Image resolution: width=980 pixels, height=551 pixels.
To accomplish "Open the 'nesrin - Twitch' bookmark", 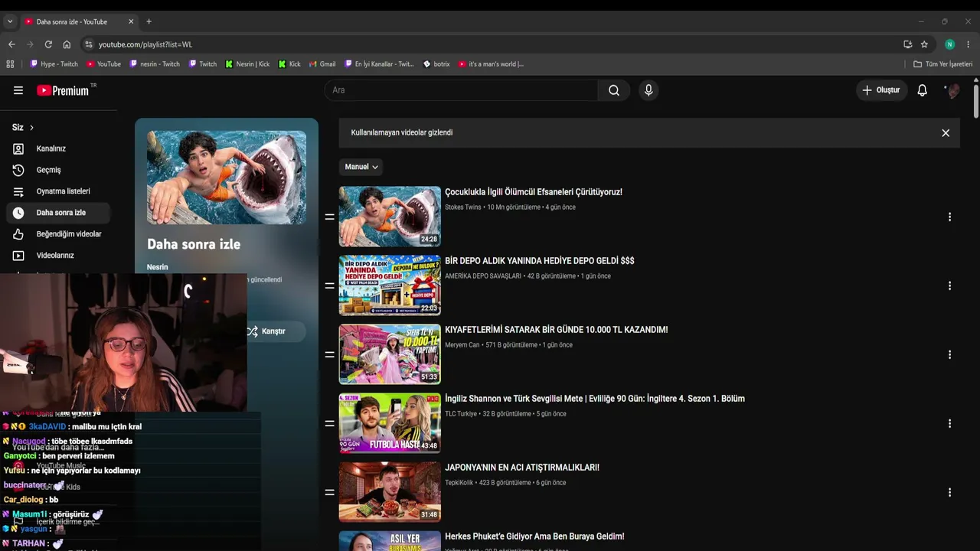I will pos(155,64).
